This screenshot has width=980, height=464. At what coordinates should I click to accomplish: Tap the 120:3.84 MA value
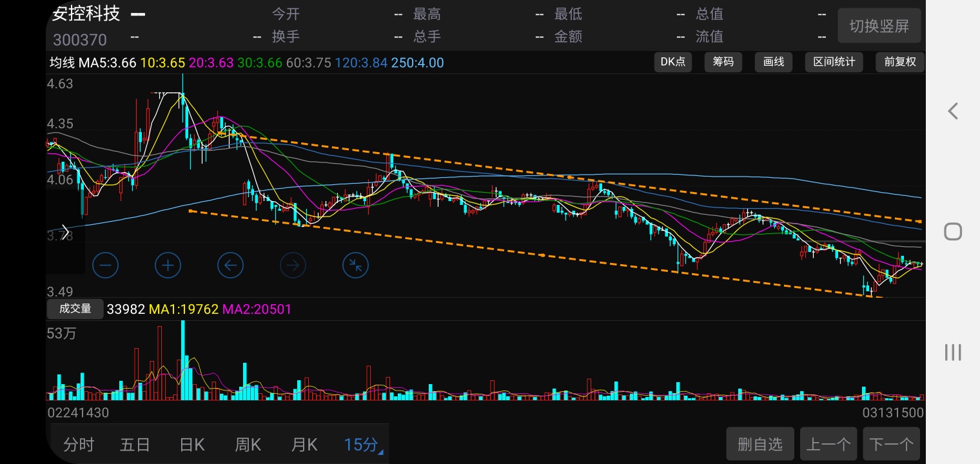pyautogui.click(x=361, y=63)
